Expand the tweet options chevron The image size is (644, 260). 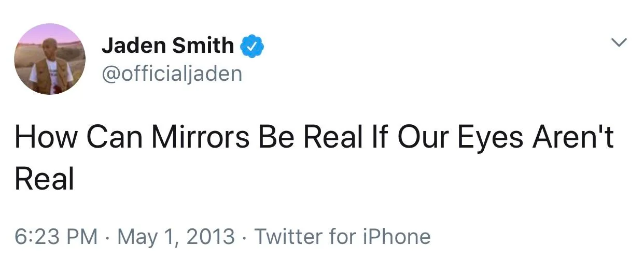click(620, 43)
